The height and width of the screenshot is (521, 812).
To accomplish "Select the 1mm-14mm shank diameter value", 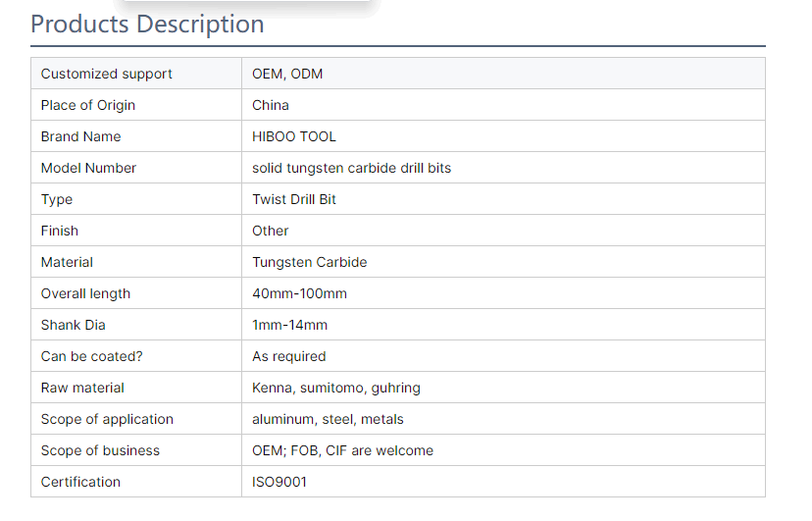I will (x=289, y=325).
